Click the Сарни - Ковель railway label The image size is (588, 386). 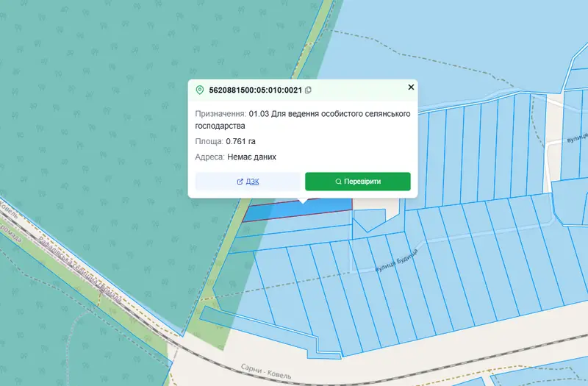pyautogui.click(x=266, y=371)
